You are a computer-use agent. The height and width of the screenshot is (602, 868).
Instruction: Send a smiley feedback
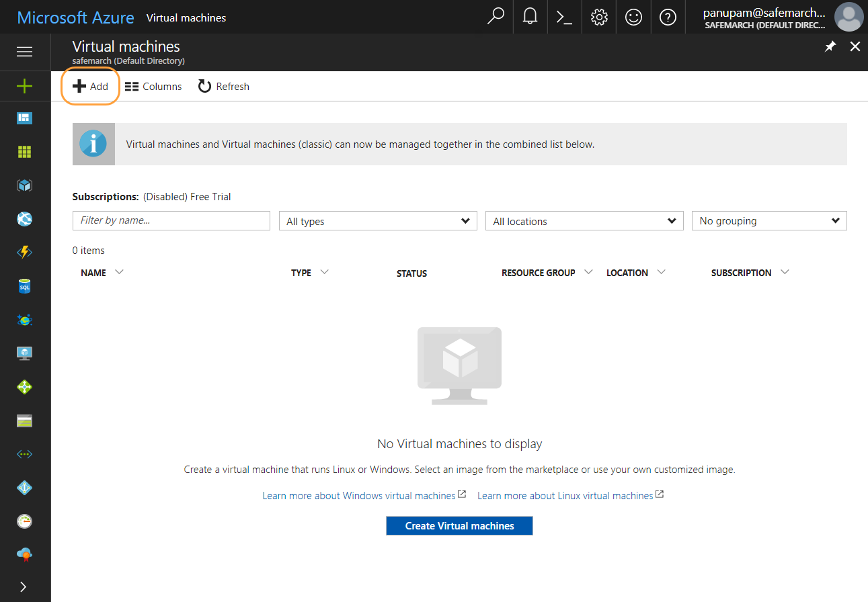click(633, 17)
